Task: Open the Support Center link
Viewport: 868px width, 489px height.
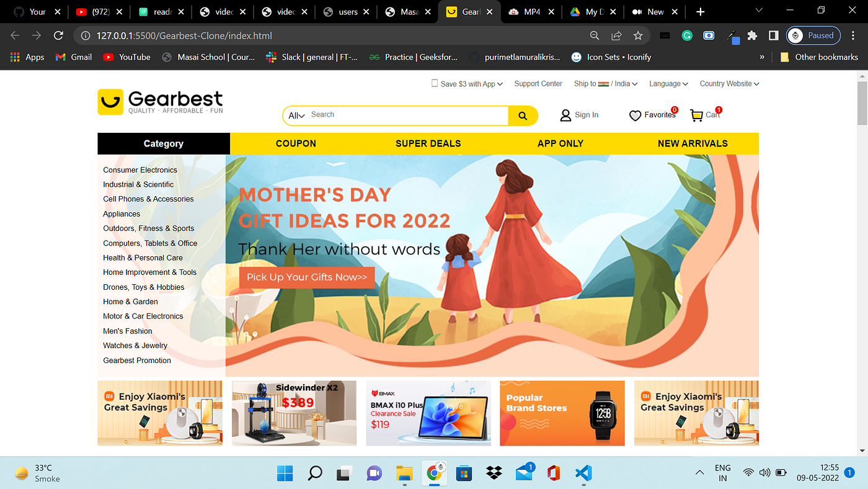Action: (x=538, y=84)
